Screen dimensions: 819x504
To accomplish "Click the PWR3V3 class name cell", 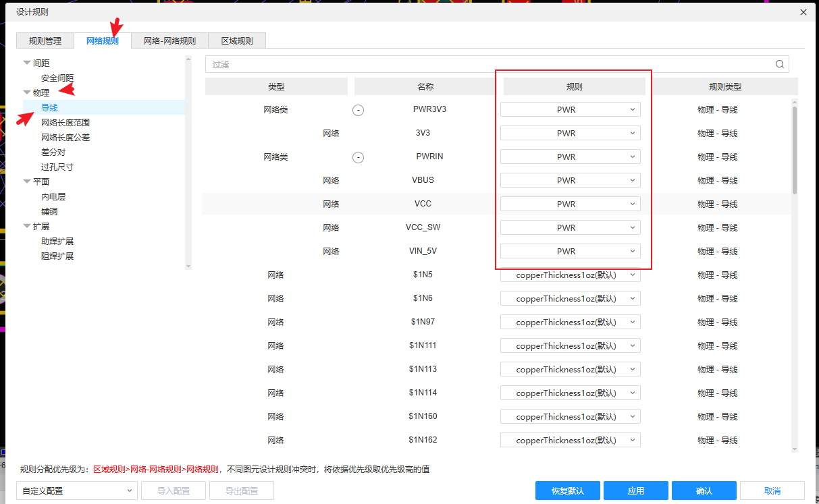I will pos(429,109).
